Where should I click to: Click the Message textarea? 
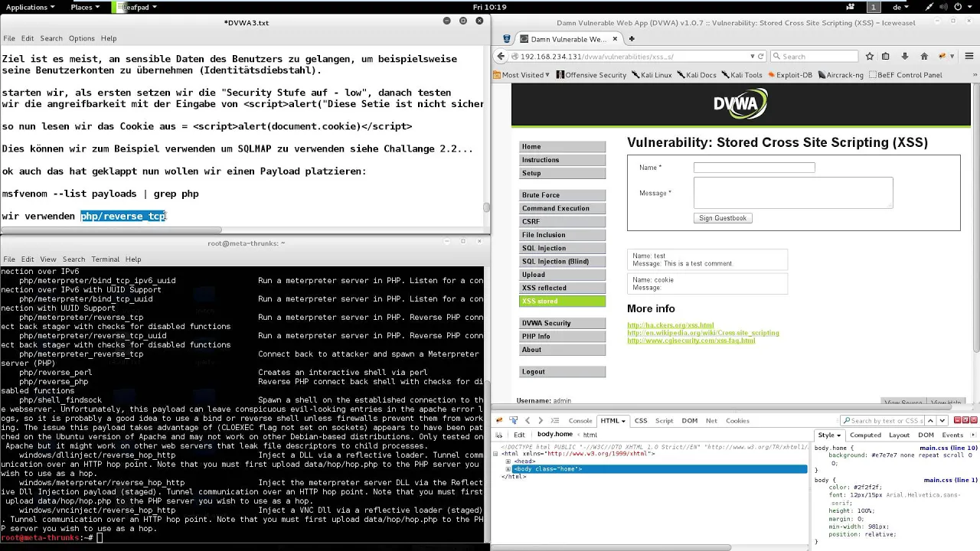click(x=793, y=193)
